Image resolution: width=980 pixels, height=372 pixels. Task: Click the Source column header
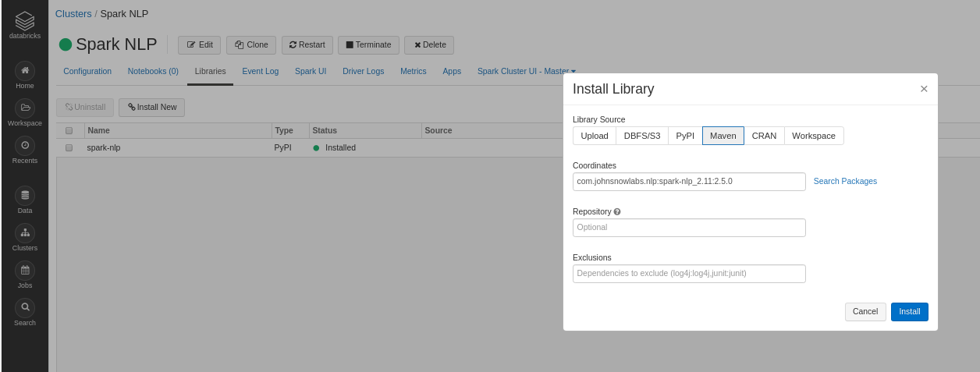click(x=439, y=131)
